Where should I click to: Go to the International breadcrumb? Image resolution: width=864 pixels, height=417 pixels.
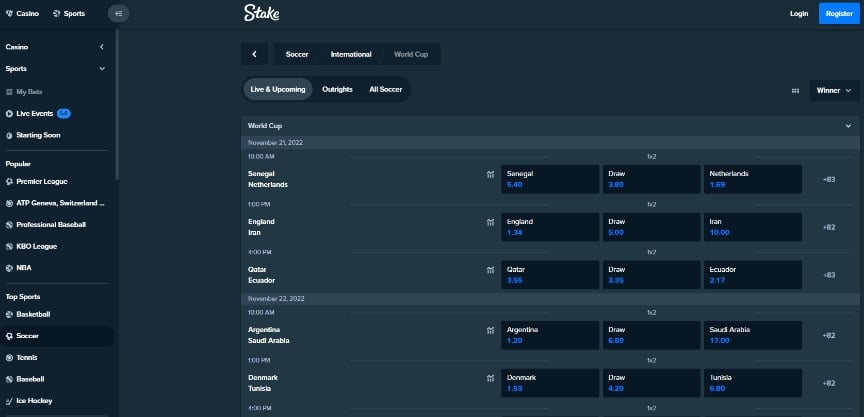tap(351, 54)
